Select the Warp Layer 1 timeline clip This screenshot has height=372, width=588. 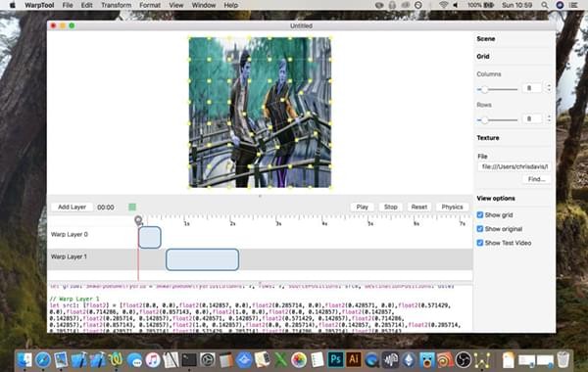click(x=203, y=259)
